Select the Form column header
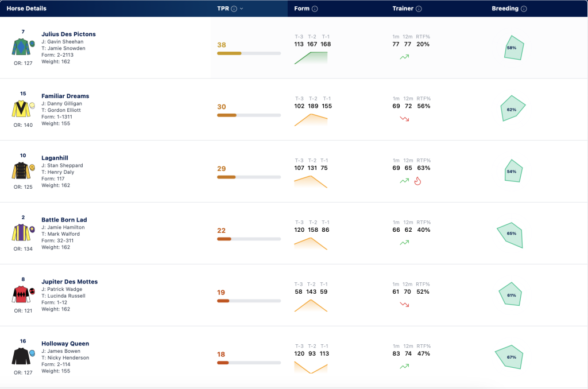 (301, 9)
